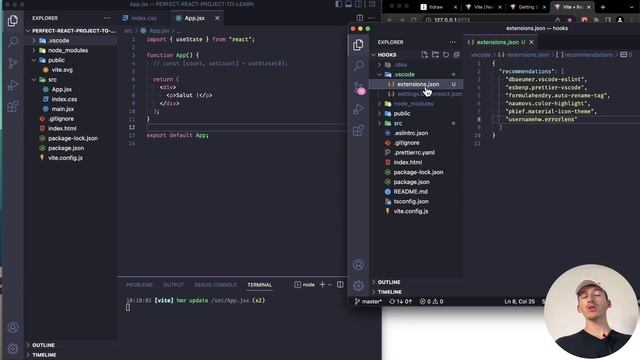640x360 pixels.
Task: Open Manage gear in left VS Code window
Action: [x=13, y=349]
